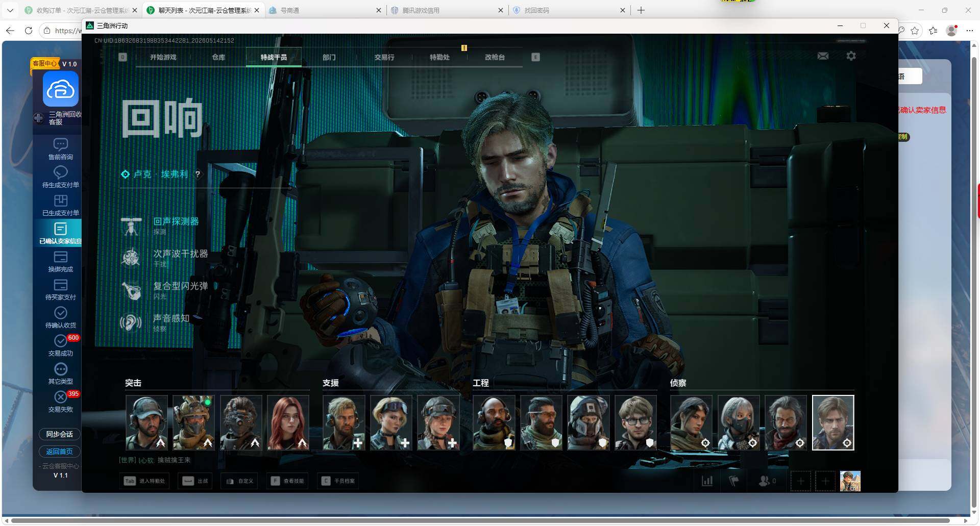Open 已生成支付单 in the sidebar
The width and height of the screenshot is (980, 526).
60,205
